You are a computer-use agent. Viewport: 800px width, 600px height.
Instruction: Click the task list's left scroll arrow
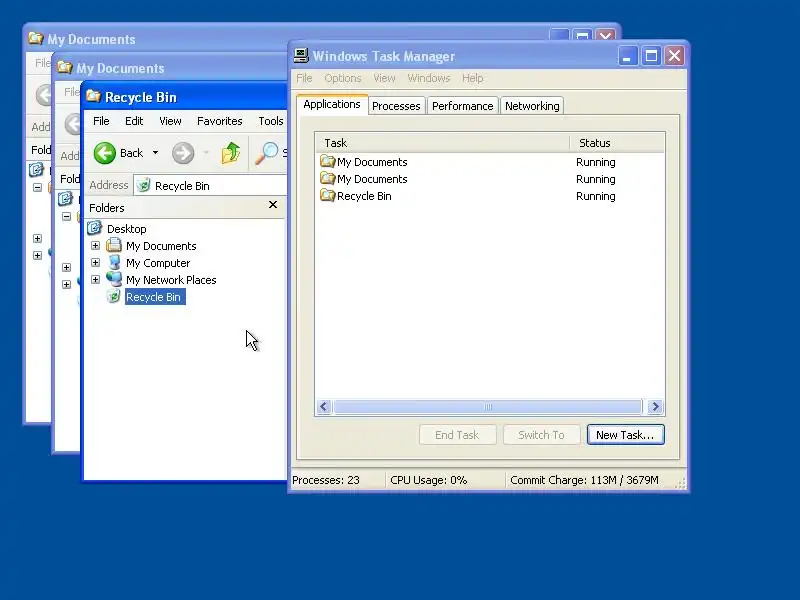323,407
